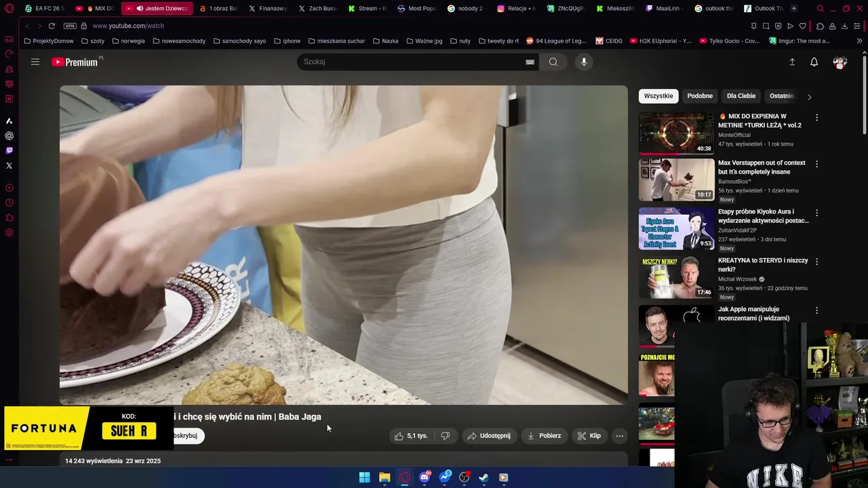Select the Wszystkie filter chip
The height and width of the screenshot is (488, 868).
(658, 96)
